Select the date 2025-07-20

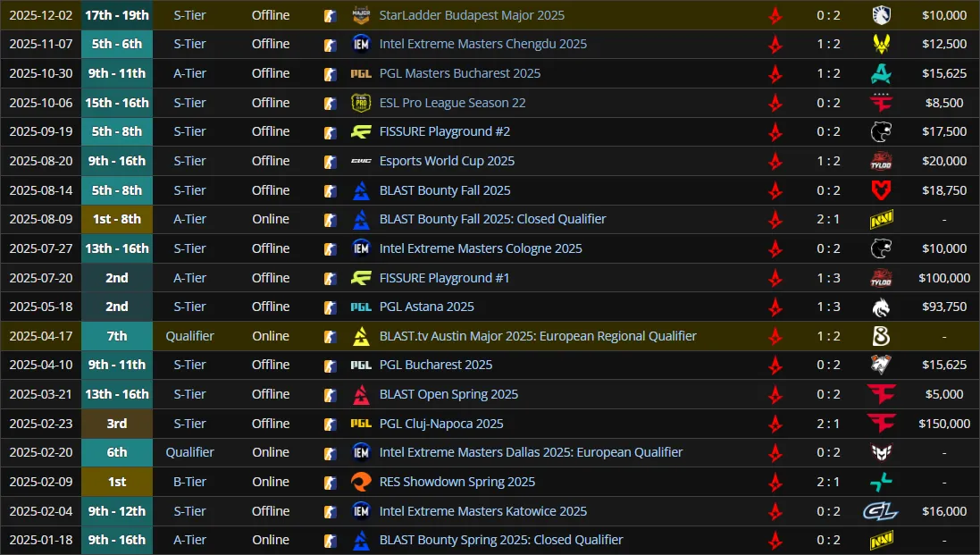coord(40,277)
